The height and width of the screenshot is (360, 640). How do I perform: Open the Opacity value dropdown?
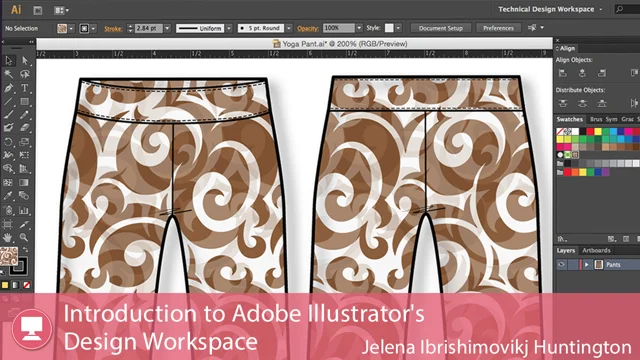pos(359,28)
